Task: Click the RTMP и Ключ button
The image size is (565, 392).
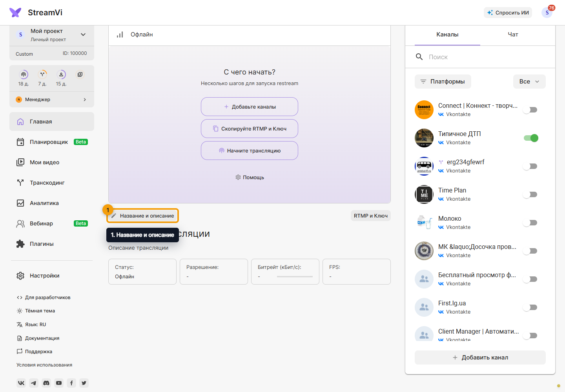Action: pos(371,216)
